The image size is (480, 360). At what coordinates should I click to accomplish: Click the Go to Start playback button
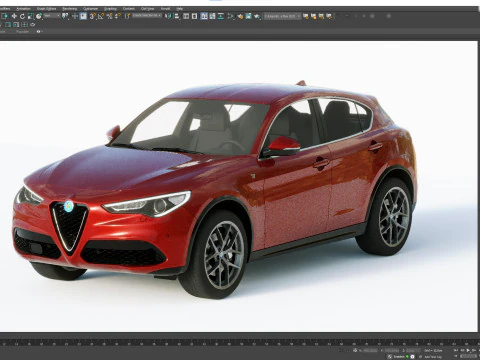pyautogui.click(x=456, y=350)
